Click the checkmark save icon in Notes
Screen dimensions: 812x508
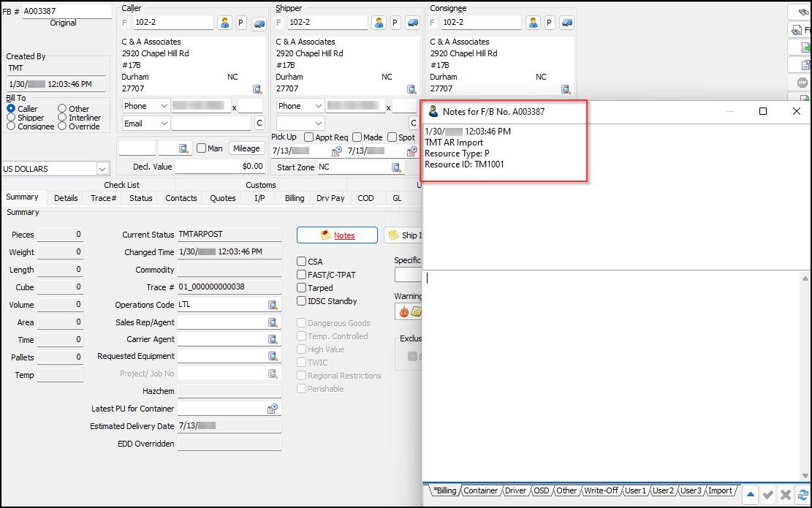[x=768, y=495]
